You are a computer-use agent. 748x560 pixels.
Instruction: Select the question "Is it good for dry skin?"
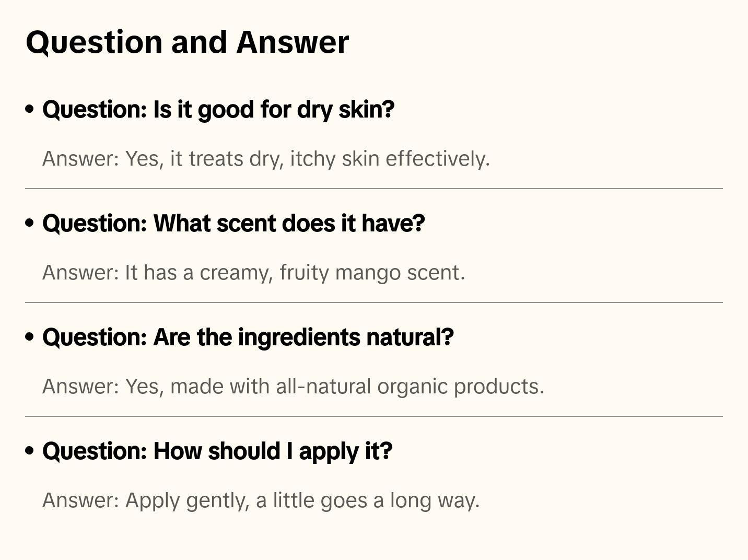point(218,110)
